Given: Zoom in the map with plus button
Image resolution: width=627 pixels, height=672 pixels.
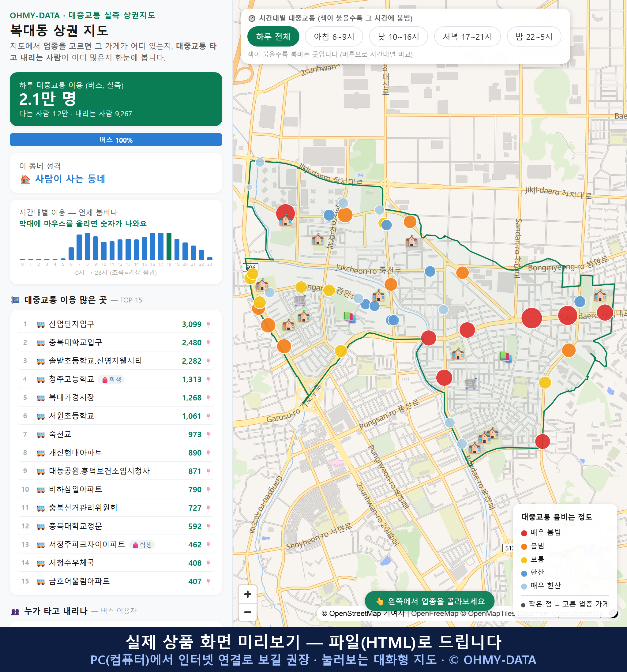Looking at the screenshot, I should coord(247,594).
